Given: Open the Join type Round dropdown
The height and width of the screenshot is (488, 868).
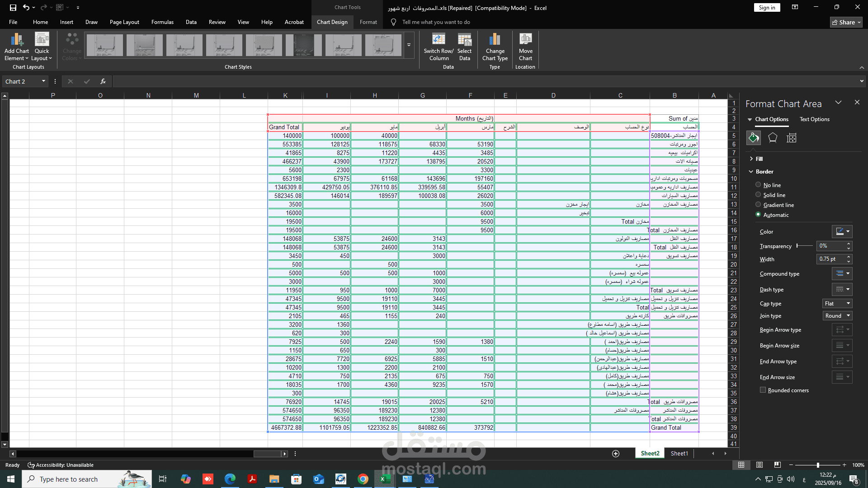Looking at the screenshot, I should coord(837,316).
